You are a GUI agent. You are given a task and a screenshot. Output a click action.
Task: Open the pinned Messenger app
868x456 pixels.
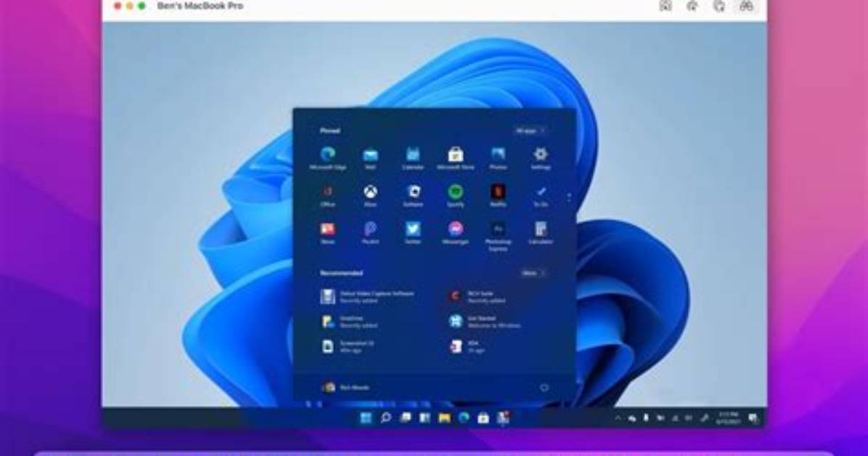(x=456, y=232)
